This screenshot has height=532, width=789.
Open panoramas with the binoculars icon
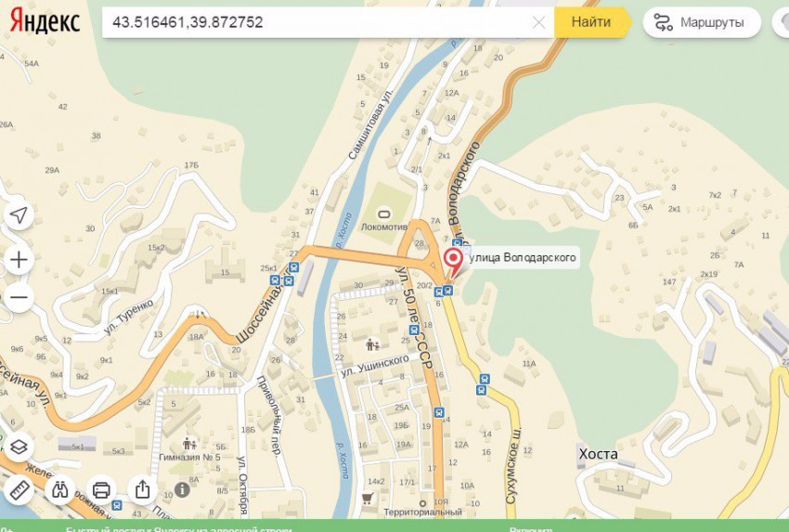60,489
